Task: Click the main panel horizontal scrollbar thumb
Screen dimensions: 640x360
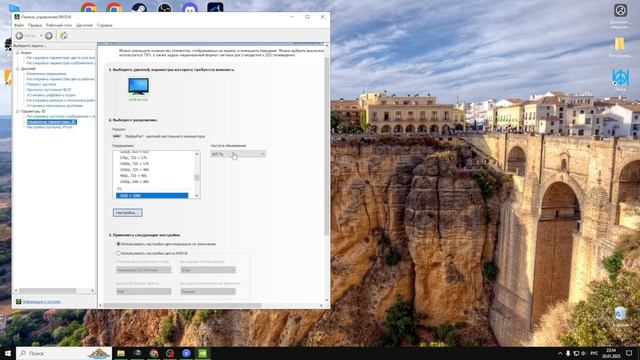Action: [x=182, y=305]
